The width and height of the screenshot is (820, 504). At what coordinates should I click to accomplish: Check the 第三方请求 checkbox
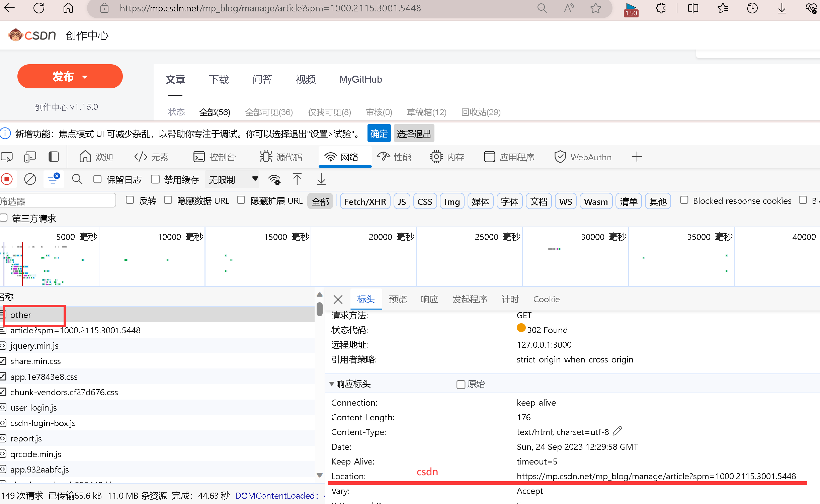click(4, 218)
